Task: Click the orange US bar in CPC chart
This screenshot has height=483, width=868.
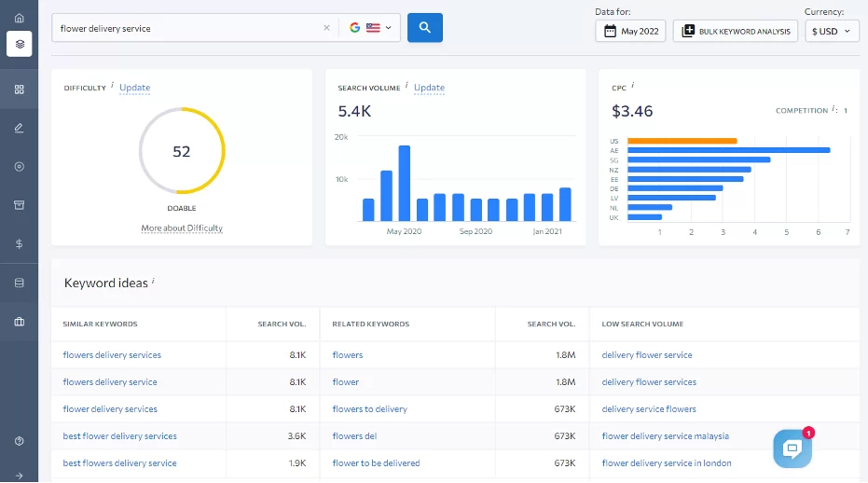Action: coord(682,141)
